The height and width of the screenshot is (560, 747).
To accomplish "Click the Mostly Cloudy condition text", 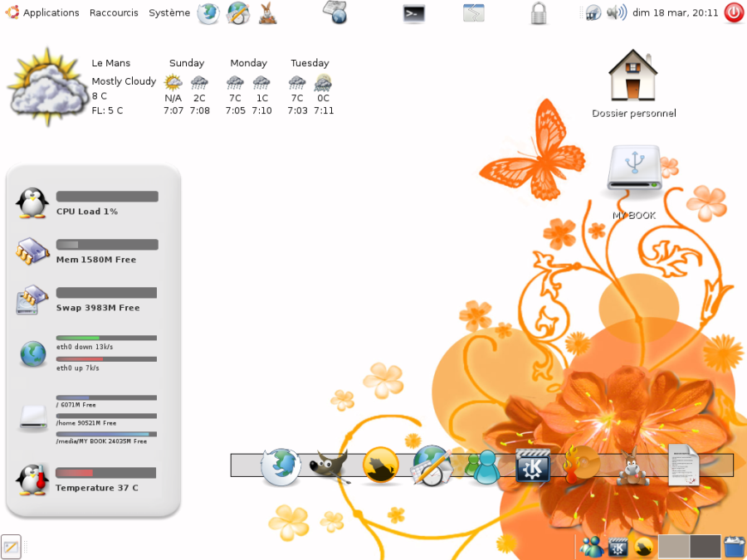I will point(124,81).
